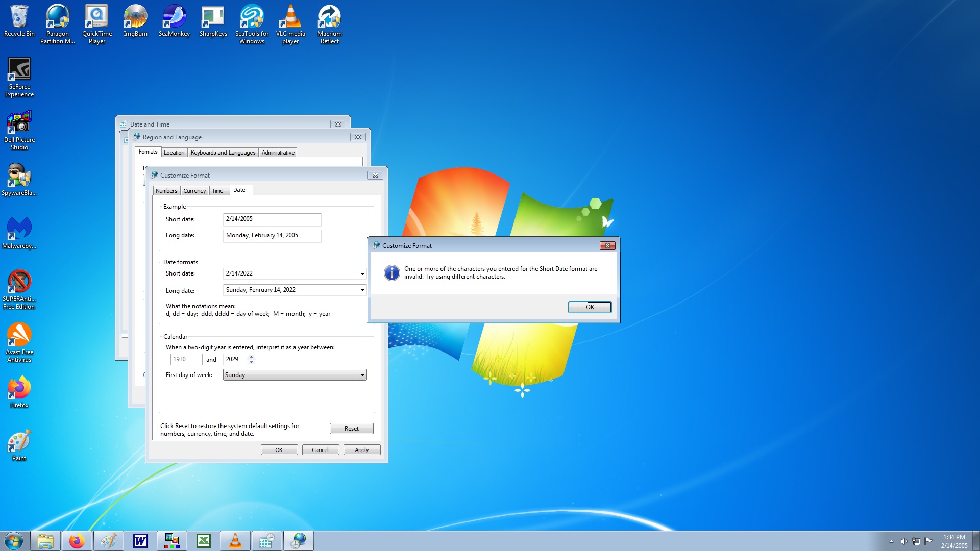Expand the Long date format dropdown
Viewport: 980px width, 551px height.
pos(362,290)
